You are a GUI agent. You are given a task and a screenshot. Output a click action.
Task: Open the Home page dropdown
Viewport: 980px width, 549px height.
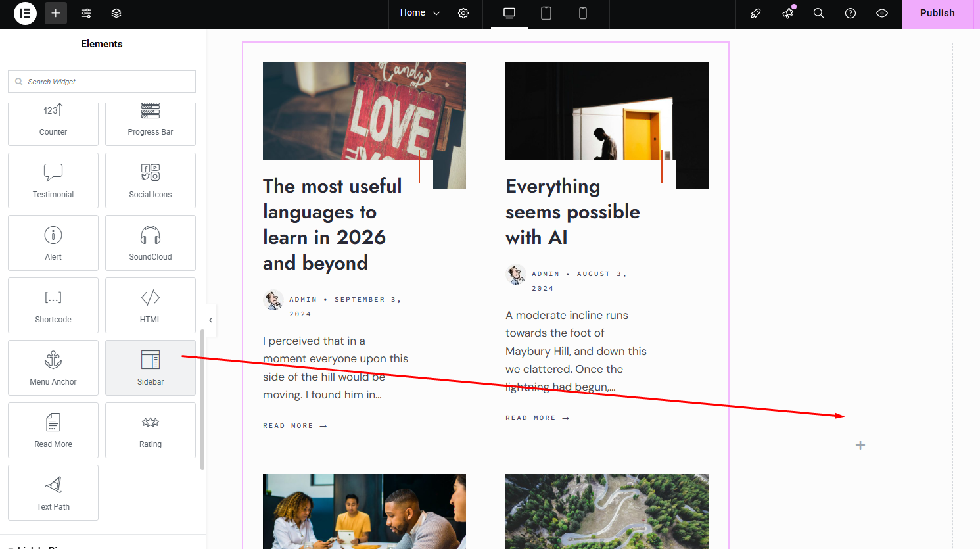(419, 13)
